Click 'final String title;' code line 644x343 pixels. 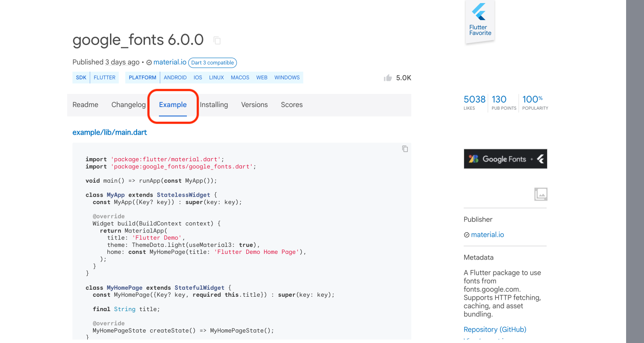pyautogui.click(x=126, y=309)
